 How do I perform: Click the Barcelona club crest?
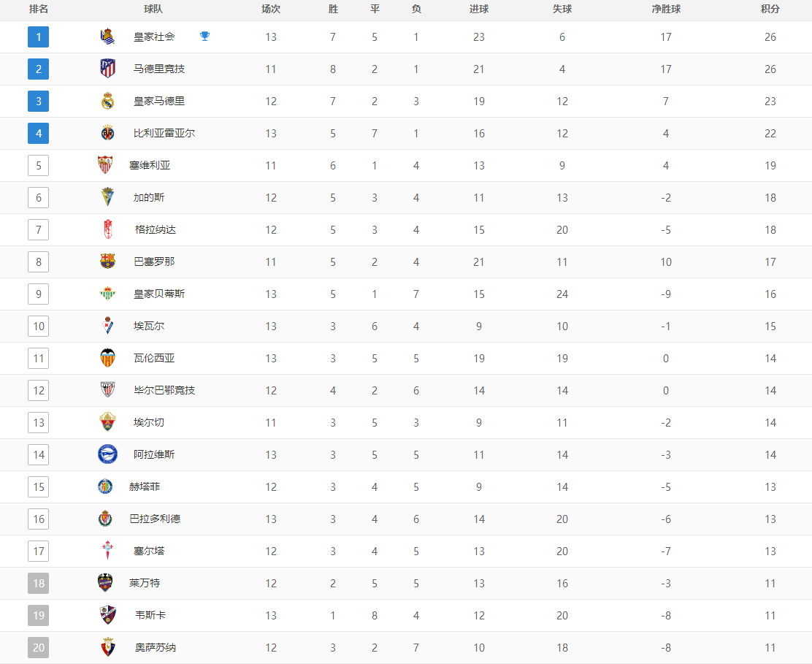[107, 261]
